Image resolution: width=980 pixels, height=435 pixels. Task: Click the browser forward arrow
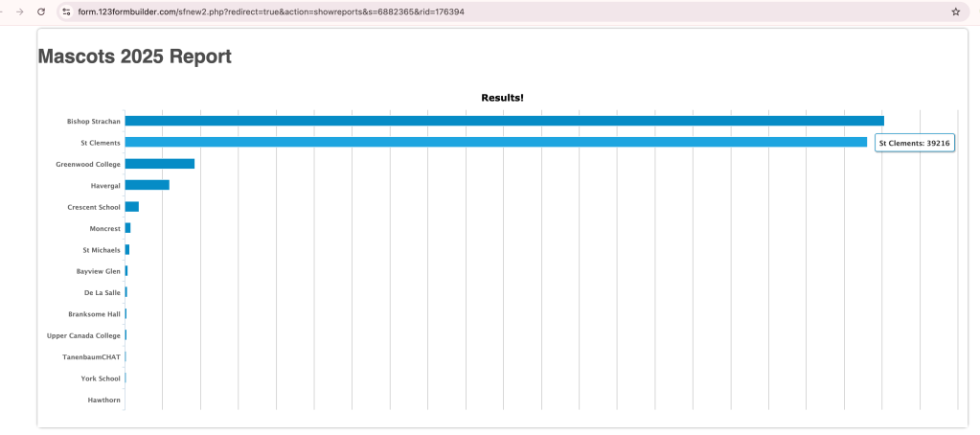click(x=20, y=11)
